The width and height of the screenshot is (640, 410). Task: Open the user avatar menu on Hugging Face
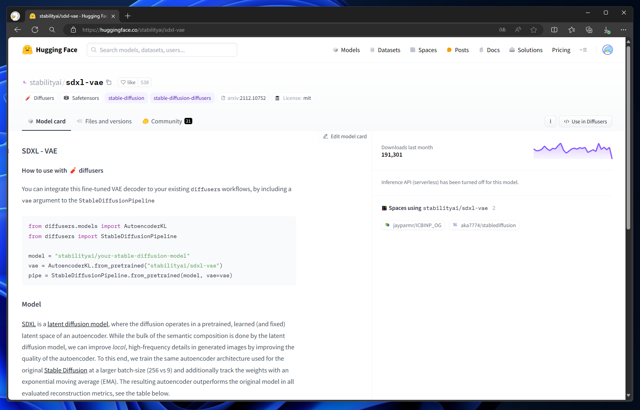(x=607, y=50)
